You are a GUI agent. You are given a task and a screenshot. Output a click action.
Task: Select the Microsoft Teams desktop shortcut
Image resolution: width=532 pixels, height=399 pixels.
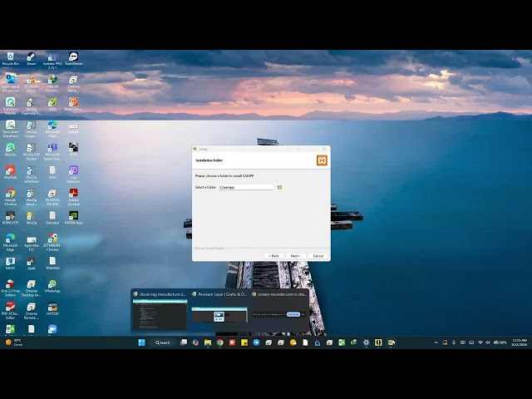pos(52,151)
